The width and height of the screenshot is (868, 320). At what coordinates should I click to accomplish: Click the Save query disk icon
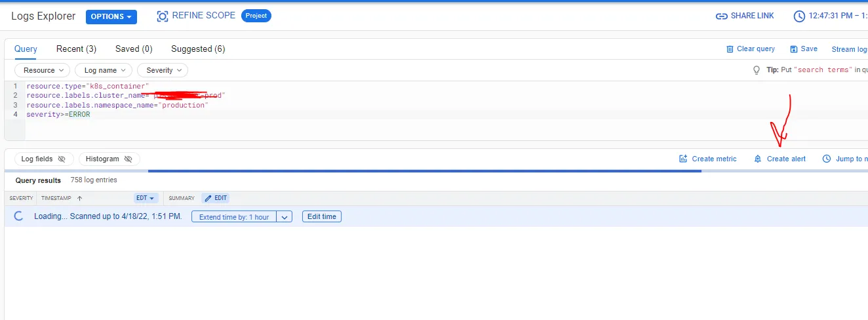click(793, 49)
